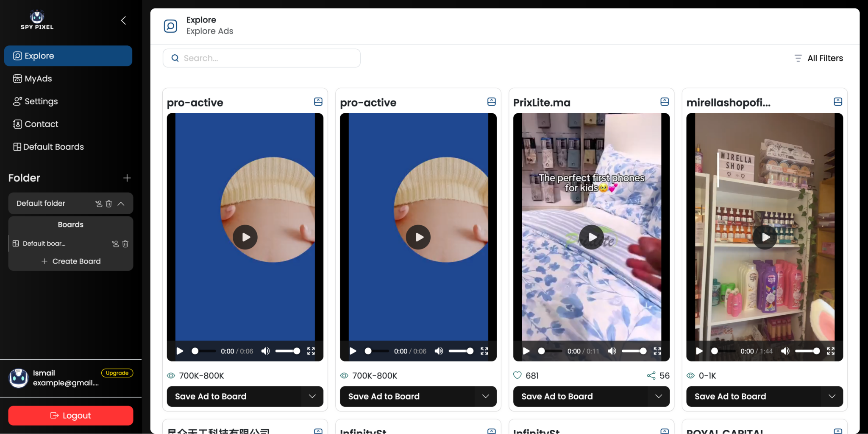This screenshot has height=434, width=868.
Task: Expand Save Ad to Board on mirellashopofi card
Action: click(x=832, y=396)
